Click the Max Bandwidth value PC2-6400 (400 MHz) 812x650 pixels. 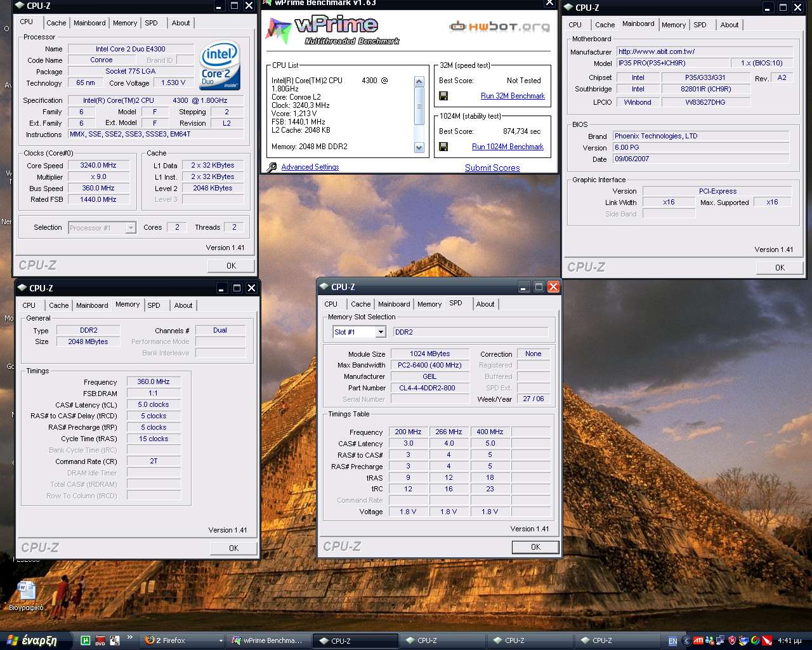(x=429, y=365)
